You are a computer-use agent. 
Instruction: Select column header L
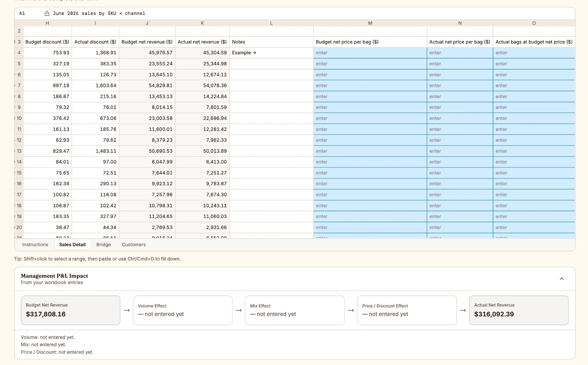[x=271, y=23]
